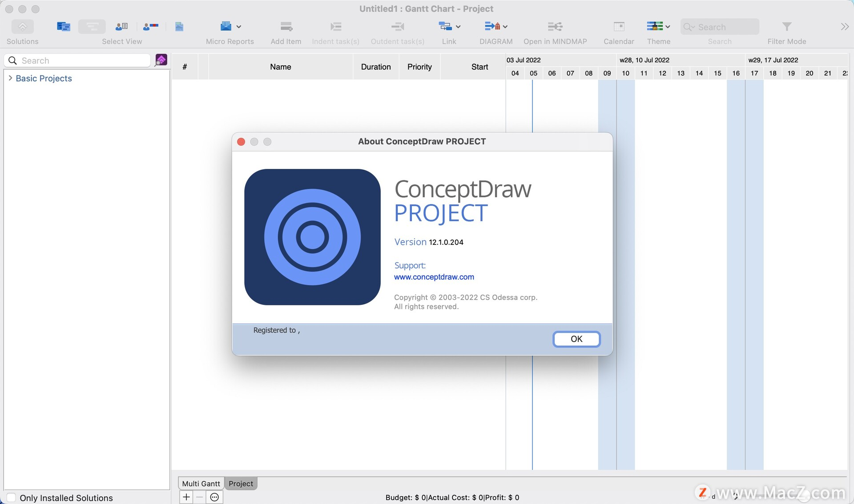Switch to the Multi Gantt tab
This screenshot has height=504, width=854.
pos(201,484)
